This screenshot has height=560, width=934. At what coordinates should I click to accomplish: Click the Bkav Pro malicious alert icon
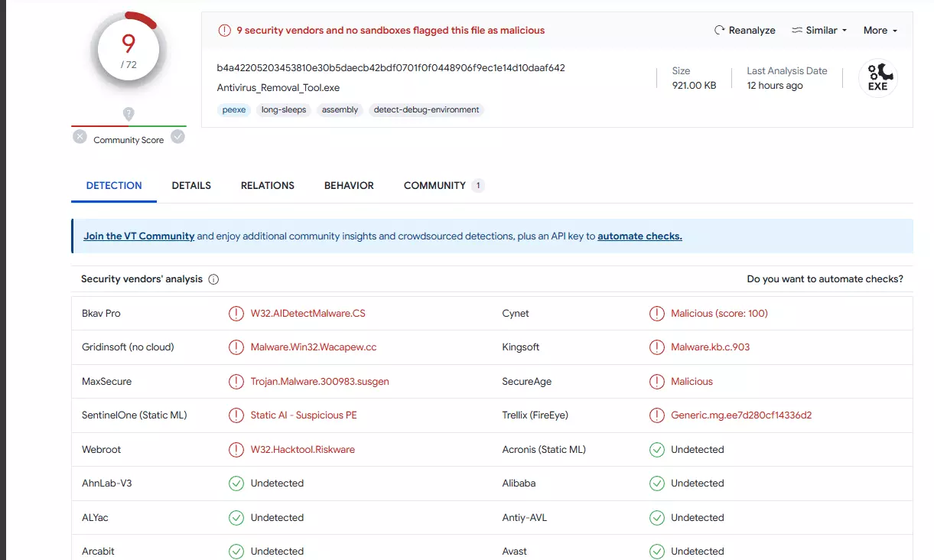(x=236, y=314)
